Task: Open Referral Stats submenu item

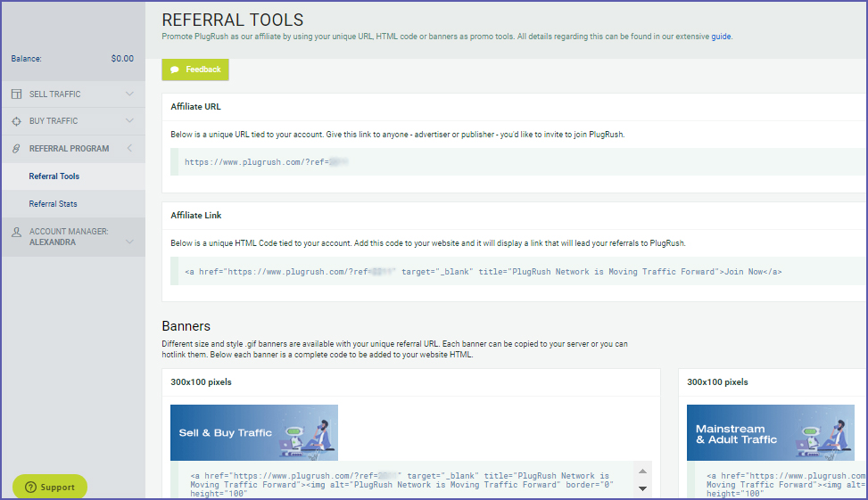Action: coord(73,204)
